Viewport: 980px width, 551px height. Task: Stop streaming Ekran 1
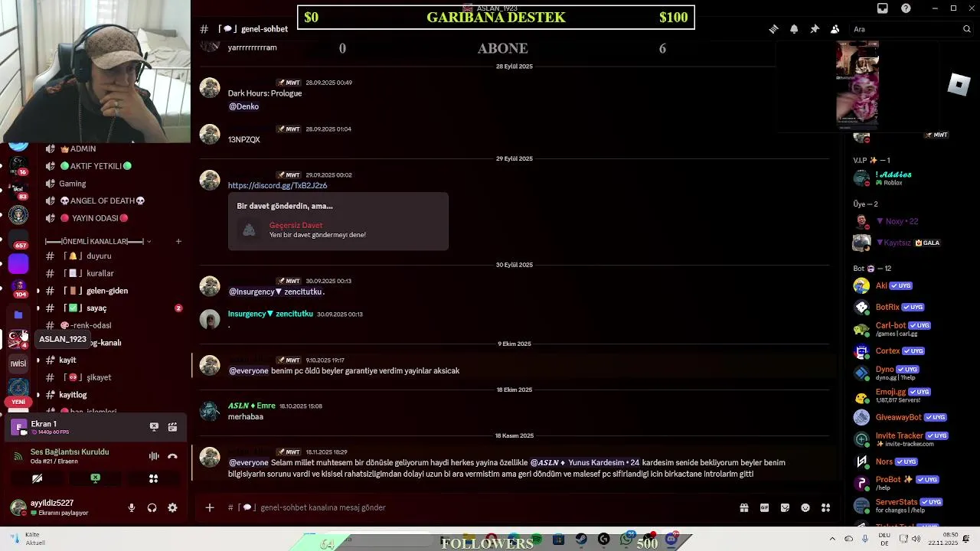(x=154, y=427)
